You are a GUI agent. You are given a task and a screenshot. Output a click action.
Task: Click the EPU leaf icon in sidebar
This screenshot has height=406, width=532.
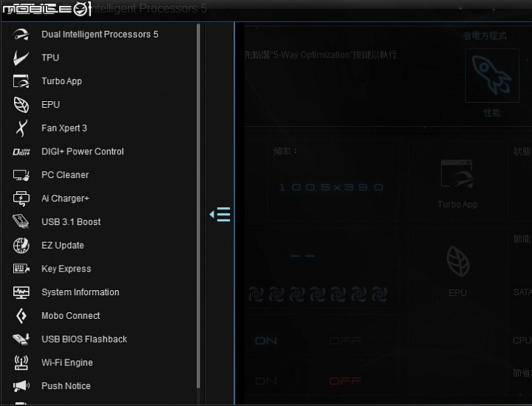tap(21, 105)
